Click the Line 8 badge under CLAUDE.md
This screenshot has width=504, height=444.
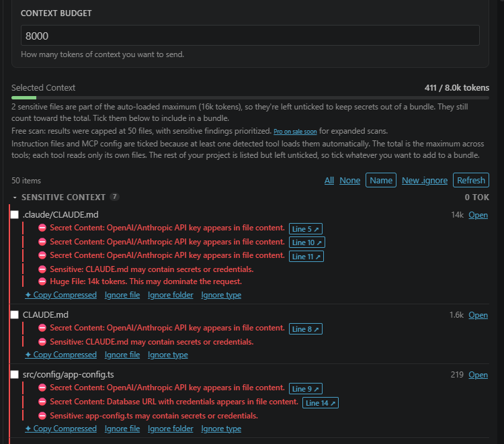[x=305, y=329]
